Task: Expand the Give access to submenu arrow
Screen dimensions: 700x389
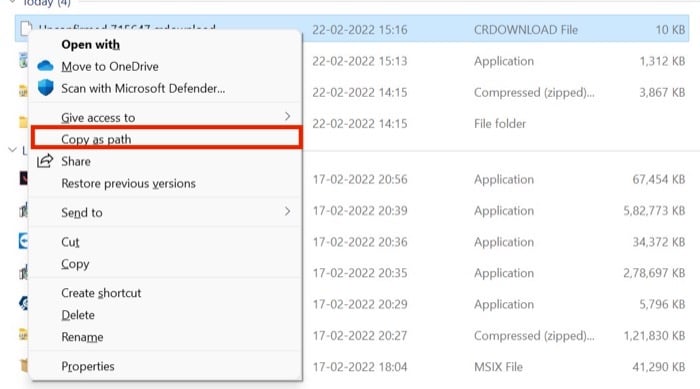Action: point(288,117)
